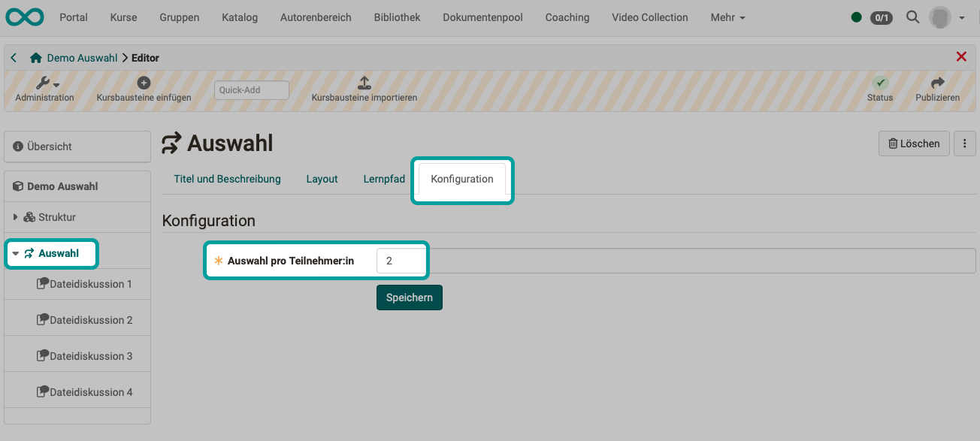Close the editor with the red X

tap(961, 56)
